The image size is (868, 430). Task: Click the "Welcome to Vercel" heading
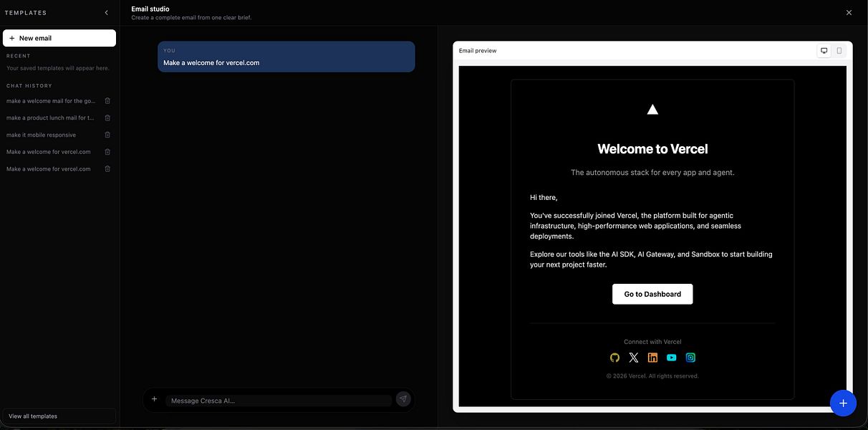[x=652, y=149]
